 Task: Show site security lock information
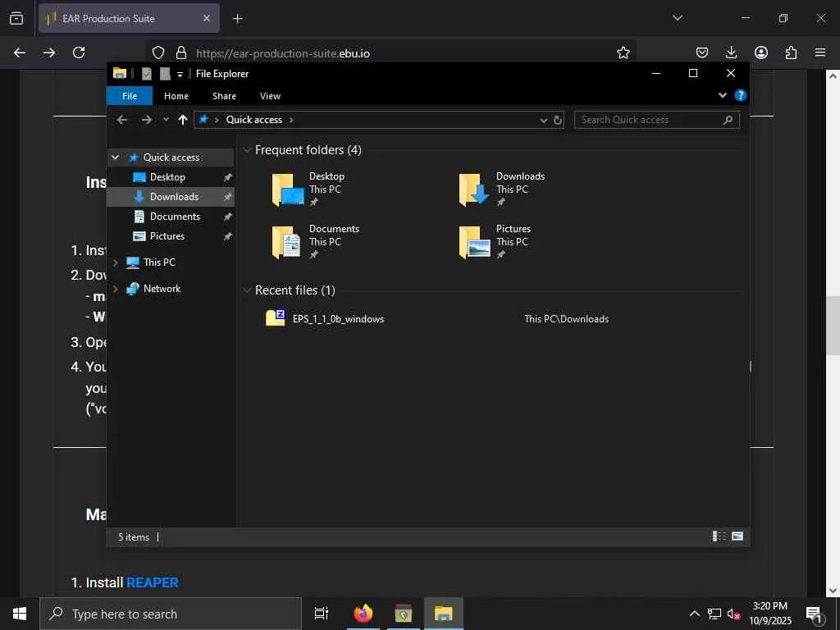pyautogui.click(x=181, y=52)
